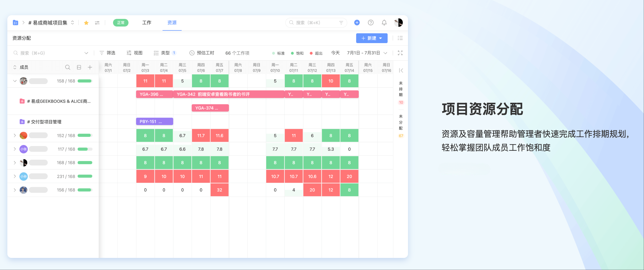Collapse all member rows icon

[x=79, y=67]
